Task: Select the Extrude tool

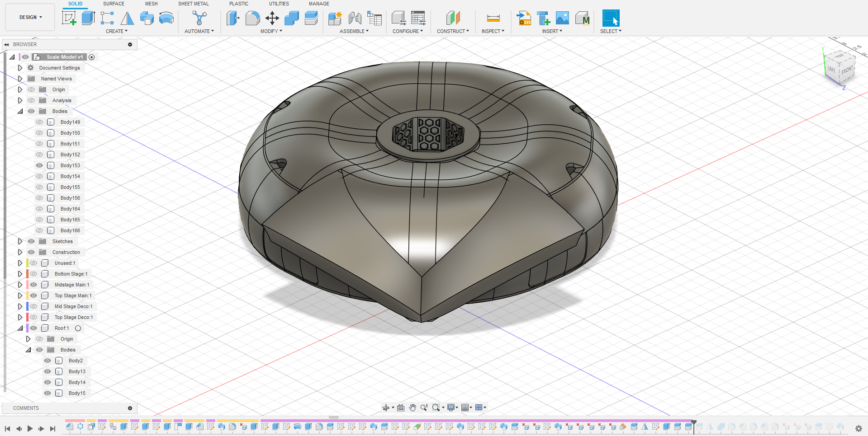Action: coord(88,18)
